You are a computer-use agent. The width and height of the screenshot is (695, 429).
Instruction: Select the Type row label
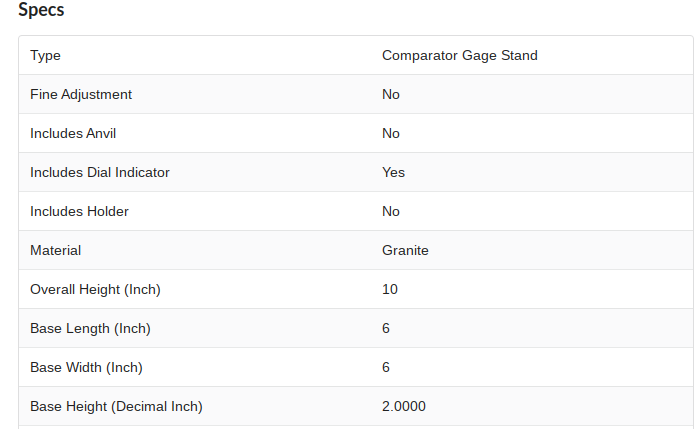point(46,56)
